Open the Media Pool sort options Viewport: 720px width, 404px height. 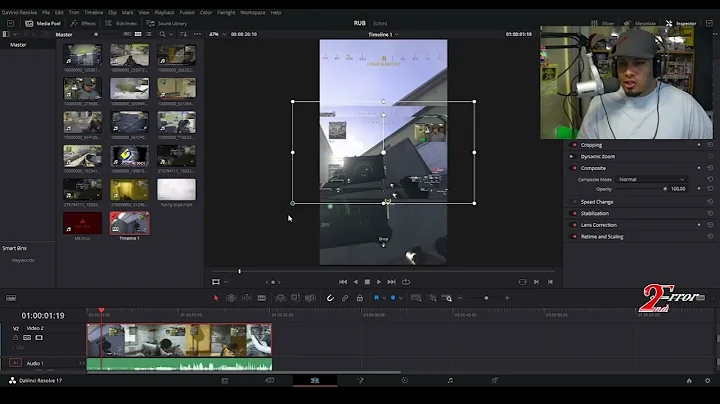point(183,34)
